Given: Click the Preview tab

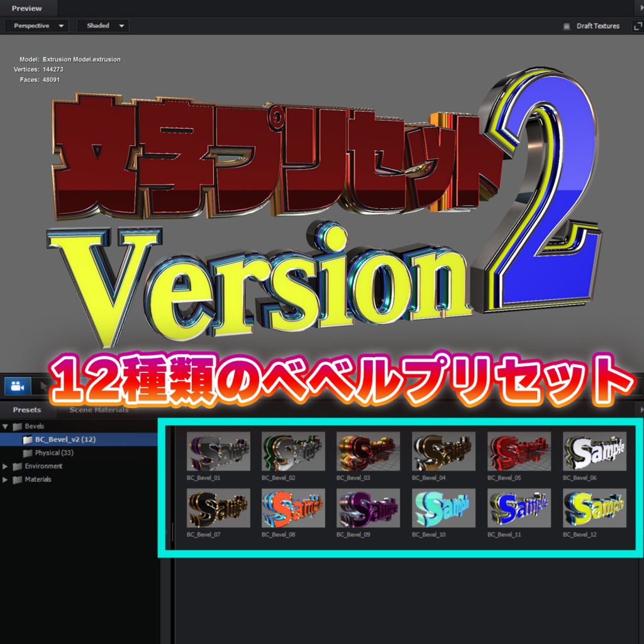Looking at the screenshot, I should 25,9.
